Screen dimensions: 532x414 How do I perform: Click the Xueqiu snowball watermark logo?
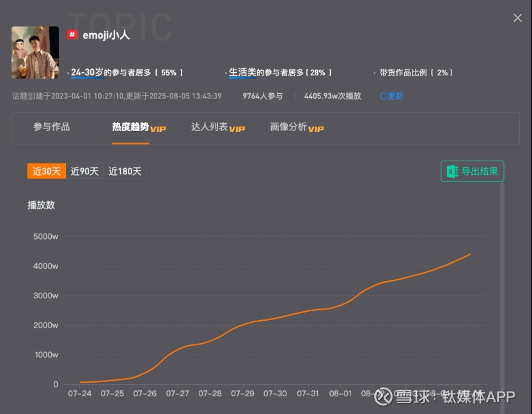[382, 397]
